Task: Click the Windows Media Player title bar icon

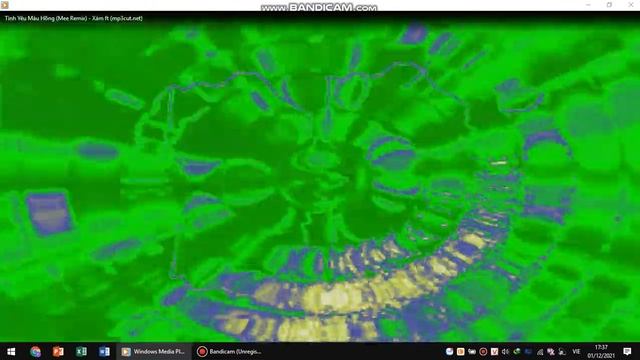Action: point(4,5)
